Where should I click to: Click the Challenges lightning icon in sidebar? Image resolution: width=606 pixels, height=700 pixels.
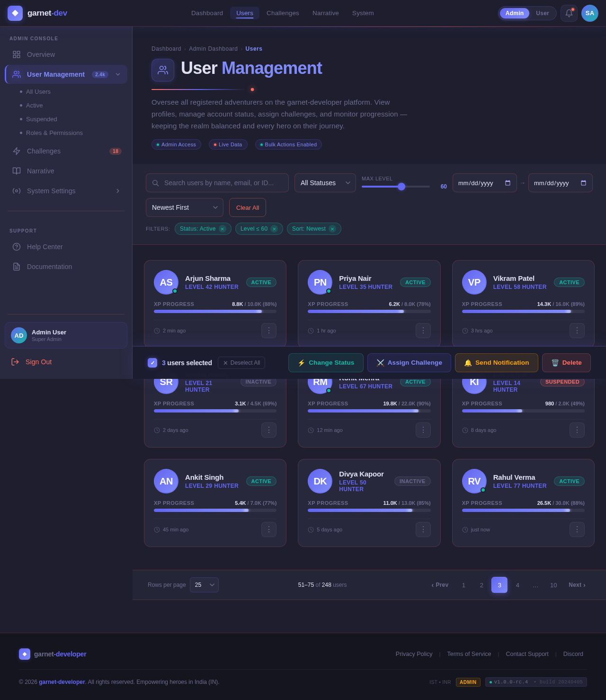(x=17, y=151)
